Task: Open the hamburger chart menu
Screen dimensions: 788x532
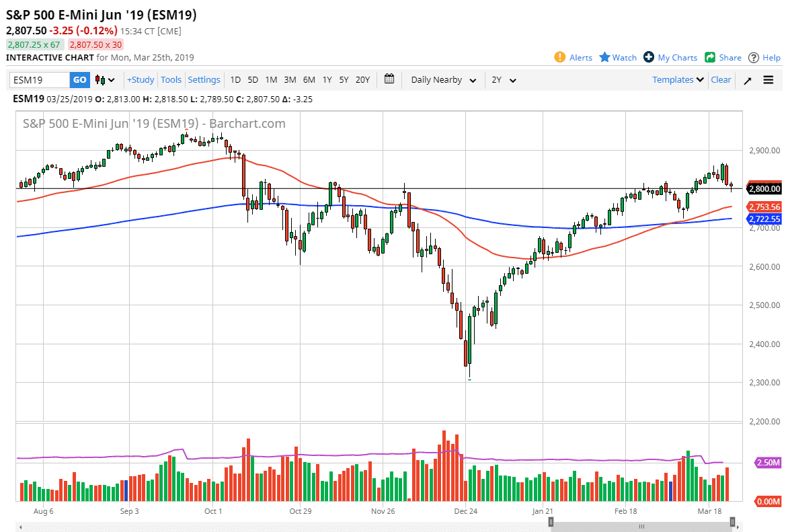Action: pos(768,79)
